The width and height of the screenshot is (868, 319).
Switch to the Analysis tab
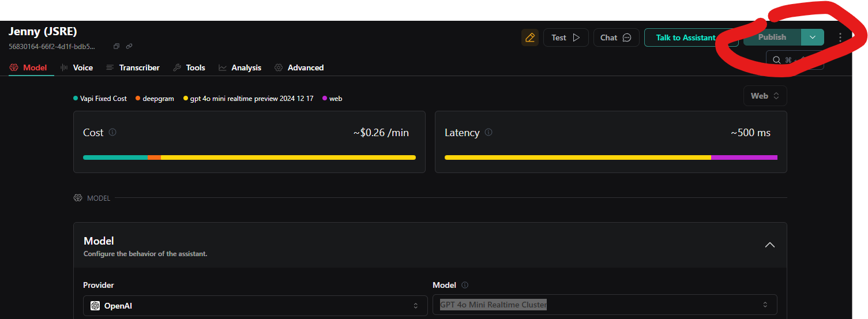(240, 67)
